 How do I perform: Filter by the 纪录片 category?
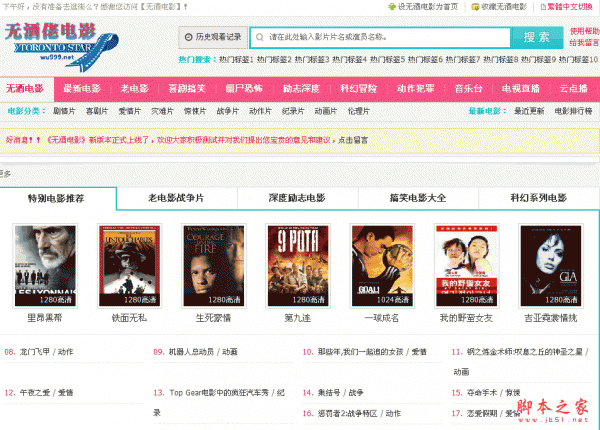click(x=293, y=111)
